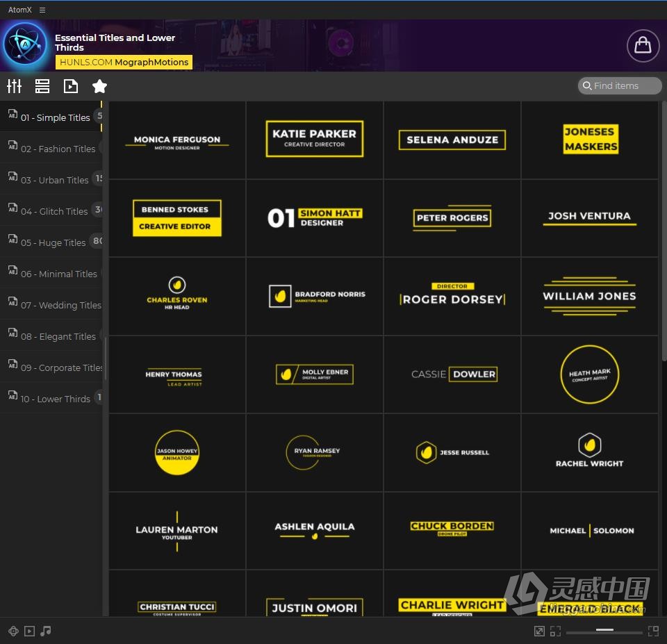
Task: Open the 04 - Glitch Titles category
Action: 51,211
